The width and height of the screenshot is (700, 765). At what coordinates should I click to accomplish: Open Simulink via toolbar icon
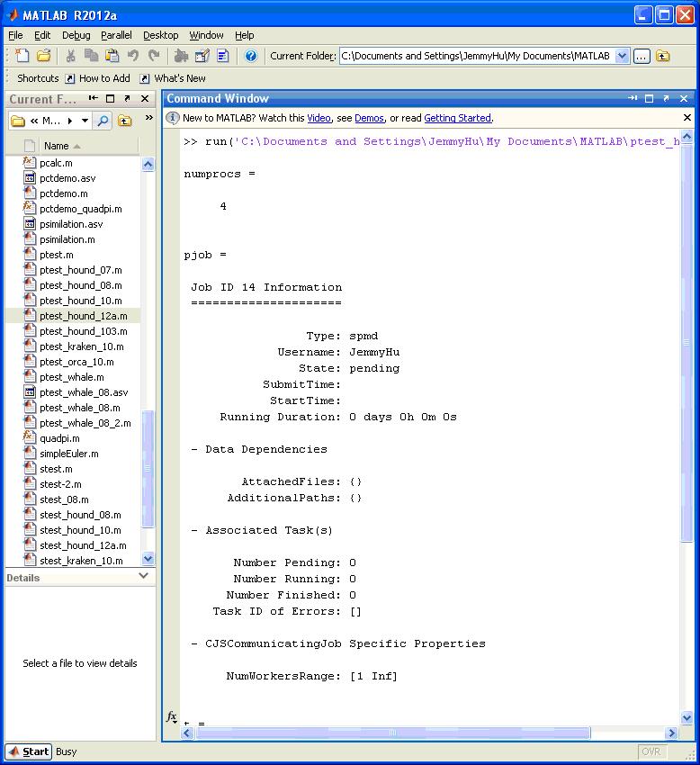click(x=182, y=56)
